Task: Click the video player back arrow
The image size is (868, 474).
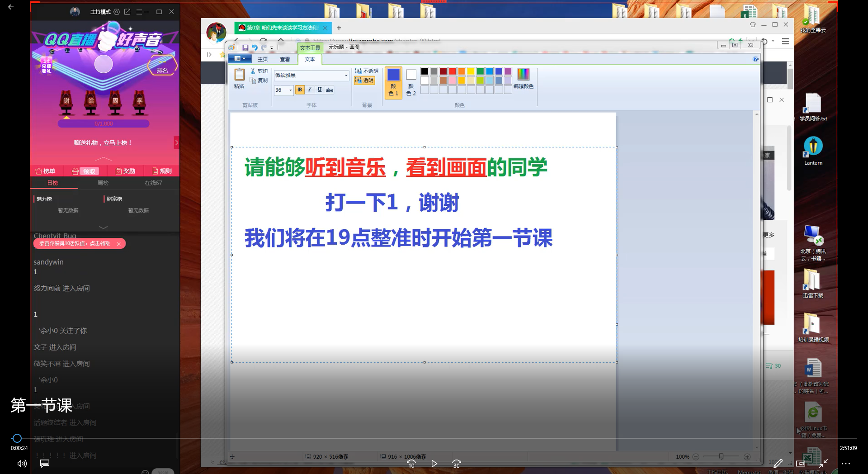Action: [11, 7]
